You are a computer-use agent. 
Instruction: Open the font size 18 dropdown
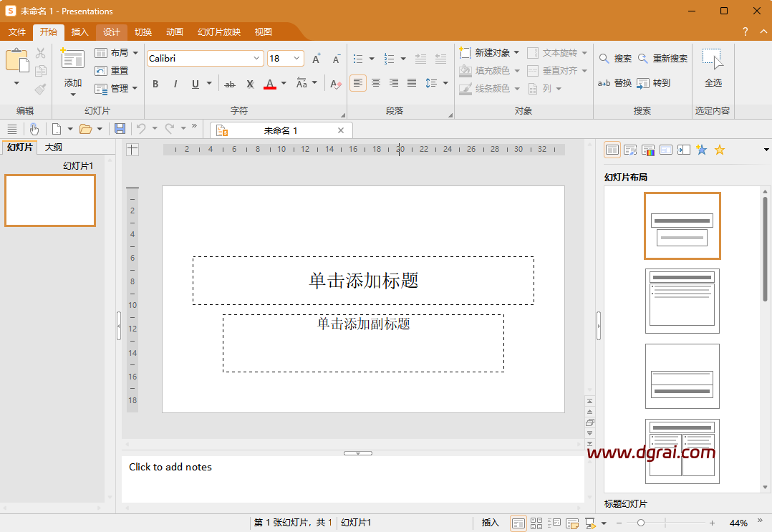click(x=296, y=58)
